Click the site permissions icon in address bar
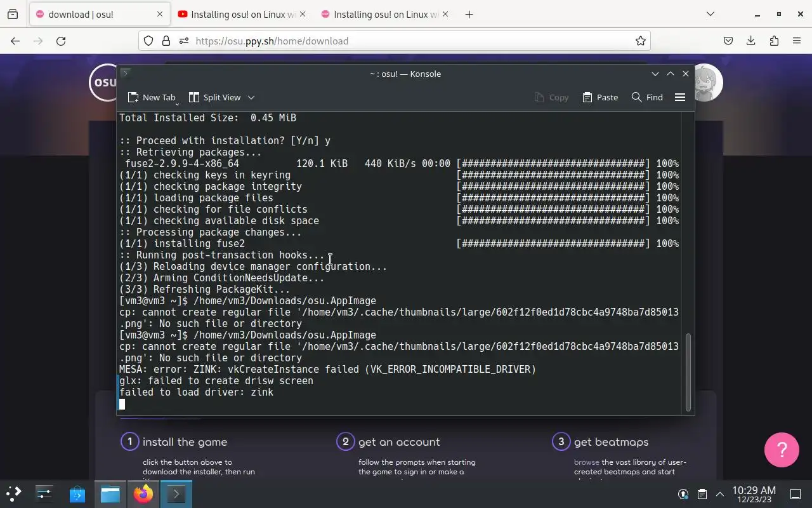The height and width of the screenshot is (508, 812). pyautogui.click(x=184, y=41)
